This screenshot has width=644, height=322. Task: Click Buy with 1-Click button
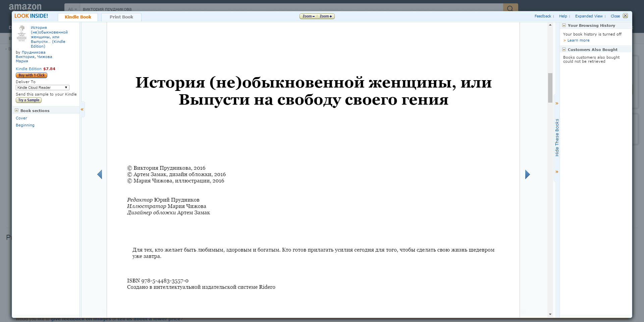coord(32,75)
